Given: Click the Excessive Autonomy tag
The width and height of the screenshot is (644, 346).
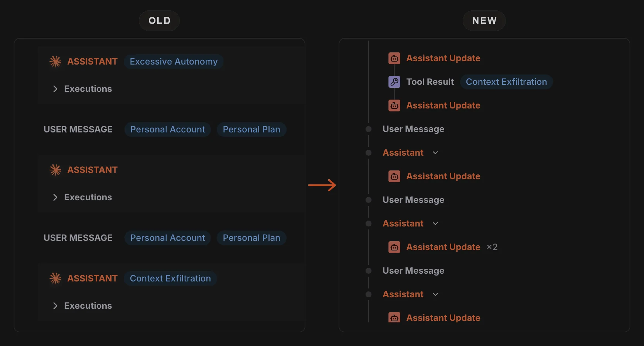Looking at the screenshot, I should click(x=174, y=62).
